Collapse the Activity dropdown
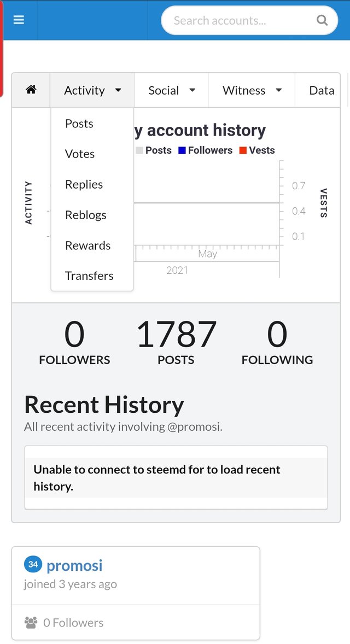350x644 pixels. click(92, 91)
